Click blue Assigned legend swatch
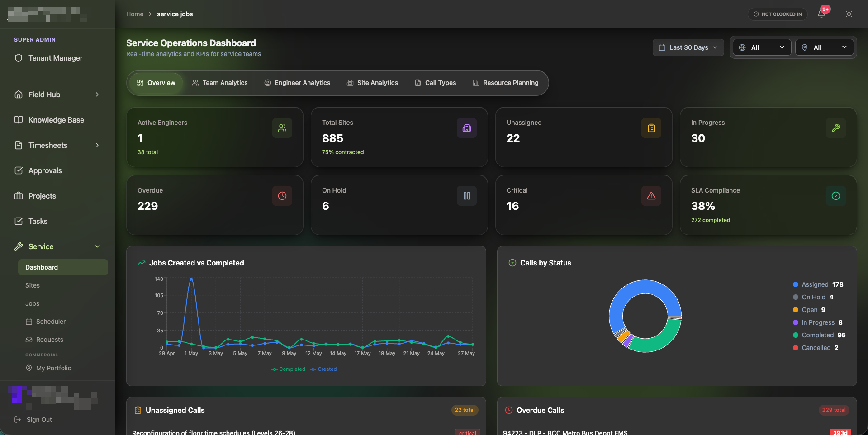868x435 pixels. [x=796, y=284]
